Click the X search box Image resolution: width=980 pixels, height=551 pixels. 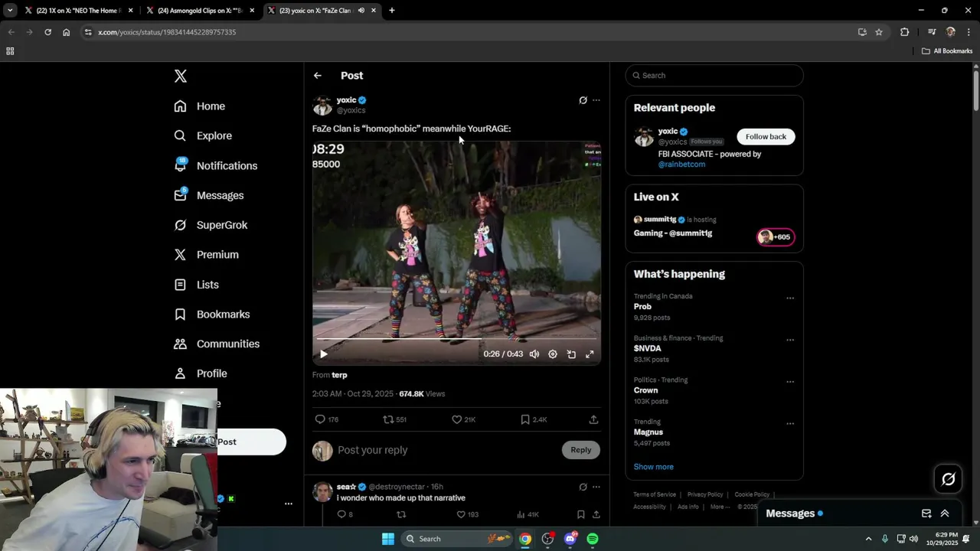(714, 76)
